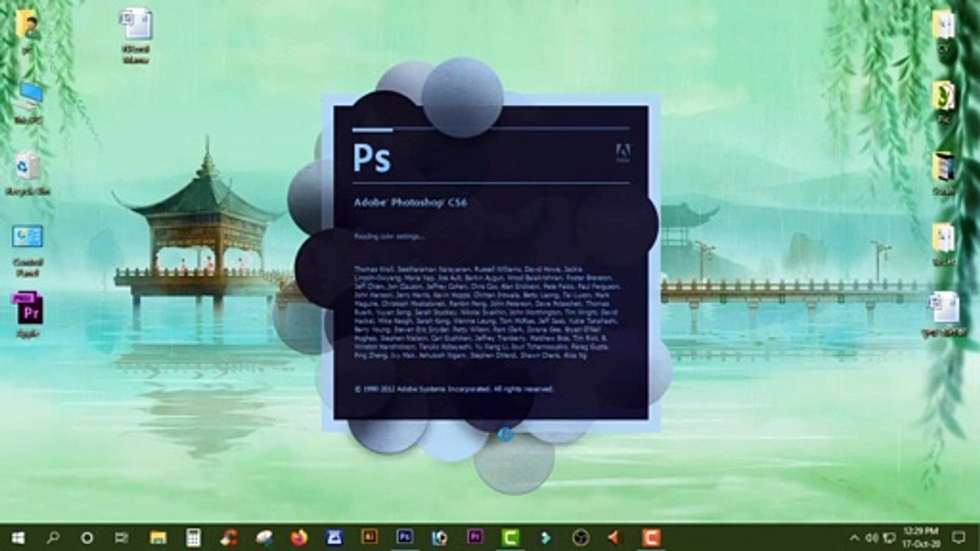This screenshot has width=980, height=551.
Task: Open Task View on taskbar
Action: tap(121, 538)
